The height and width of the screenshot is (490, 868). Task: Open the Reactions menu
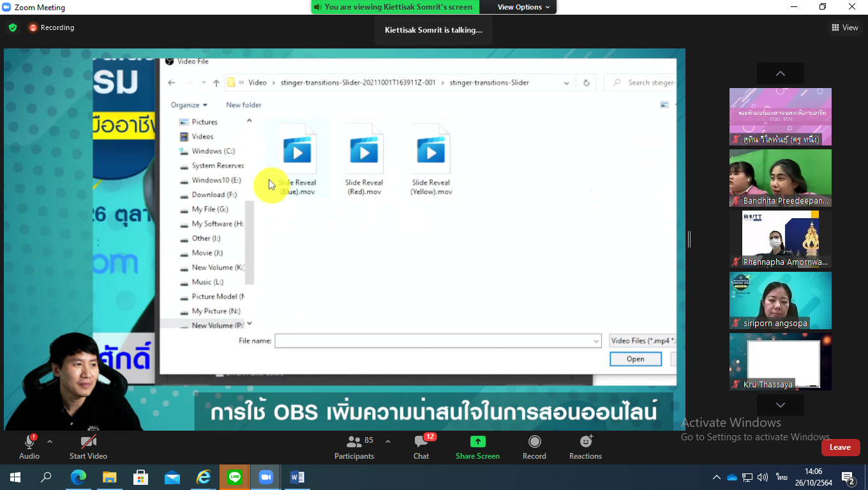point(585,447)
